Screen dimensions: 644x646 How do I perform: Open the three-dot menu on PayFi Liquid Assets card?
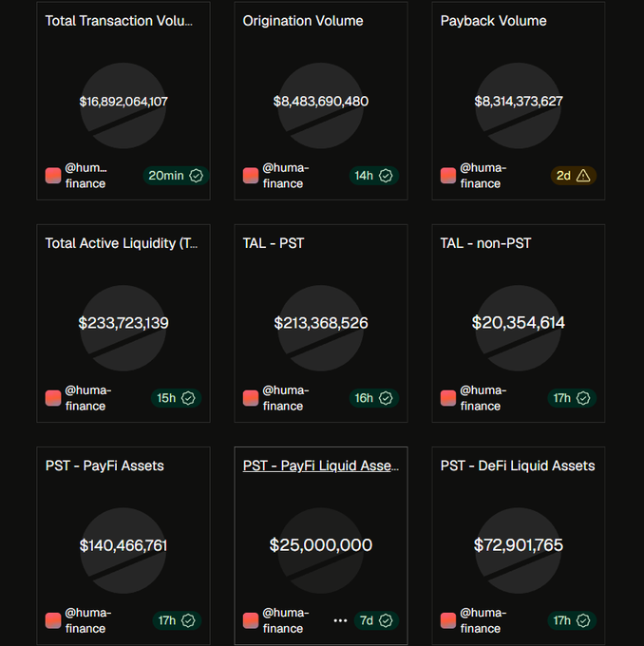coord(340,620)
